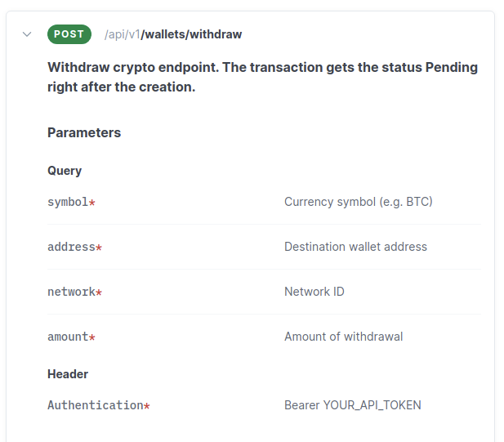Collapse the withdraw endpoint chevron
The width and height of the screenshot is (504, 442).
click(x=27, y=34)
